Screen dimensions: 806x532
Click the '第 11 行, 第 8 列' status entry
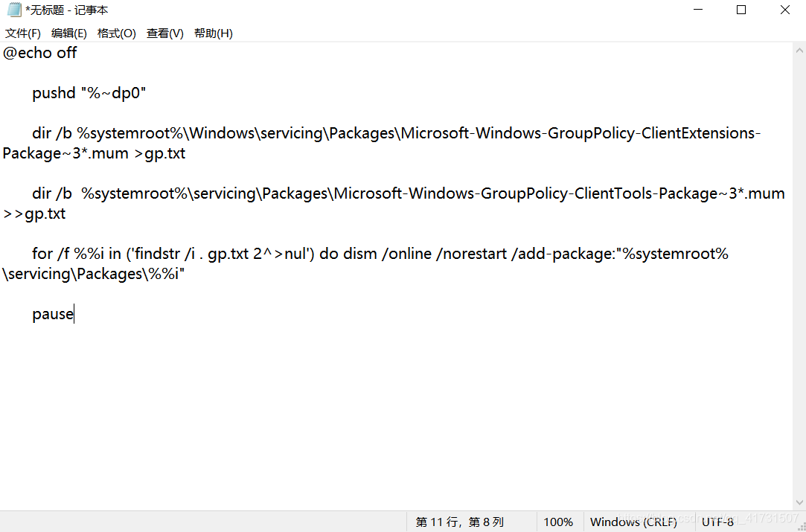click(459, 522)
